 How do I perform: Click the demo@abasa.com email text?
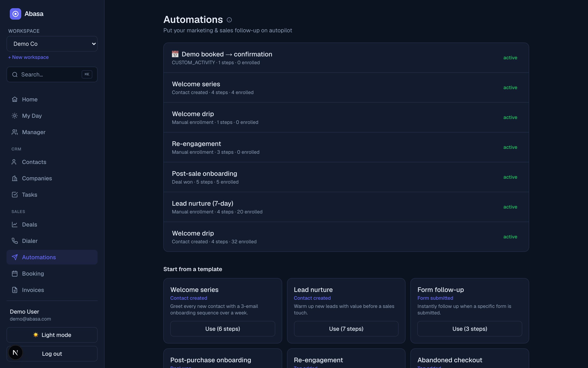coord(30,319)
